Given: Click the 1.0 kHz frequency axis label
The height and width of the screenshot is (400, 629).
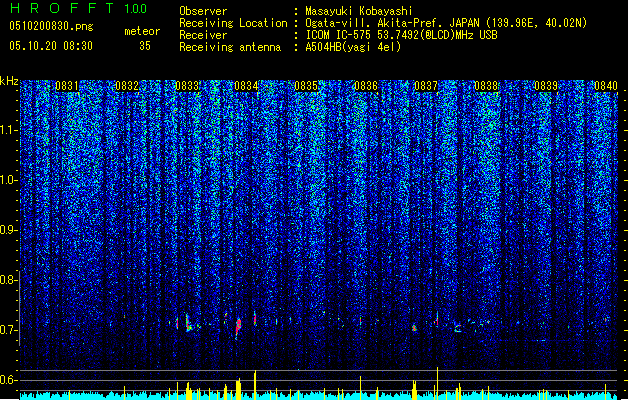Looking at the screenshot, I should (8, 181).
